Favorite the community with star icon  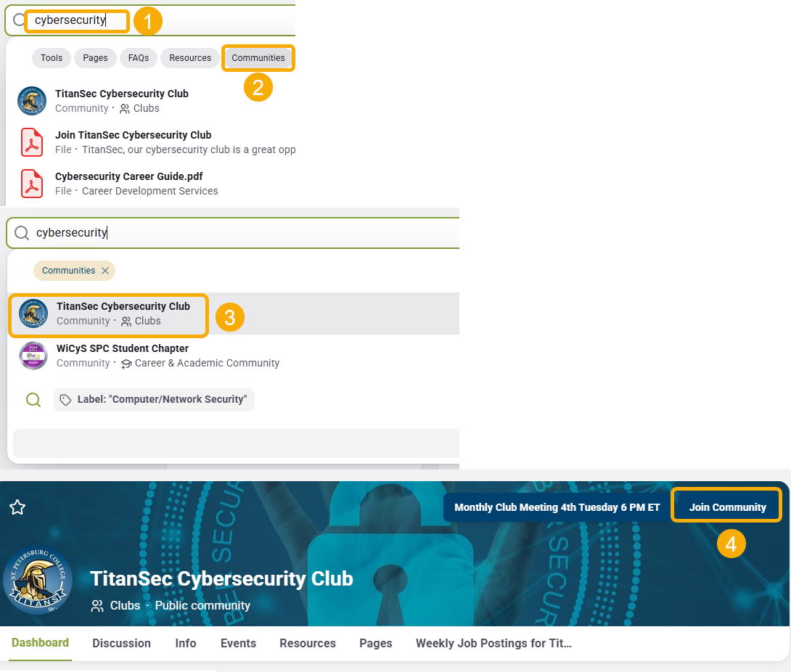(x=17, y=507)
